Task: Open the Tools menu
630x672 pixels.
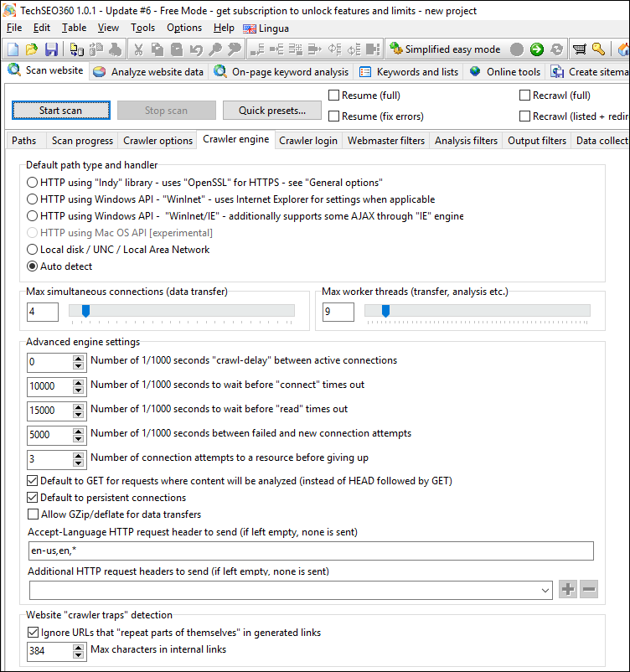Action: [142, 28]
